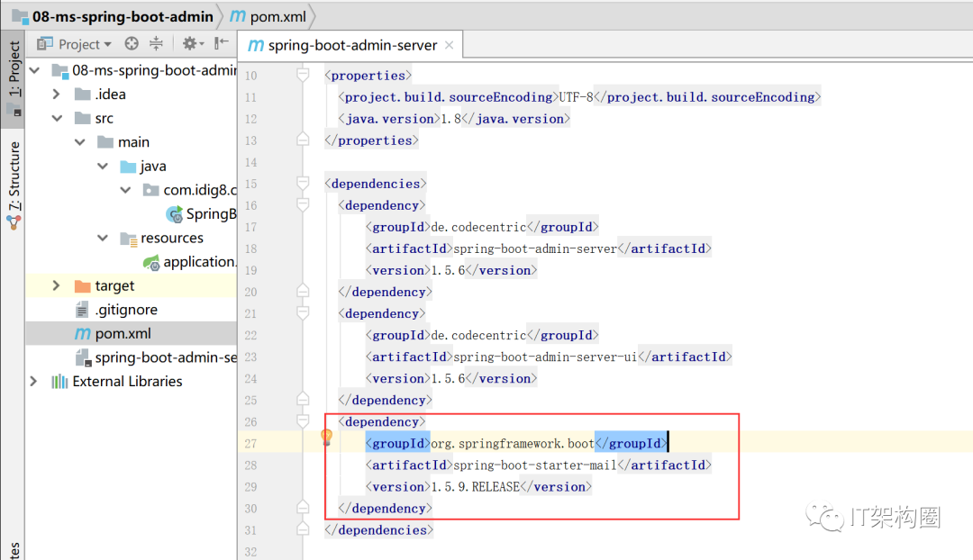This screenshot has width=973, height=560.
Task: Expand the target folder
Action: coord(57,285)
